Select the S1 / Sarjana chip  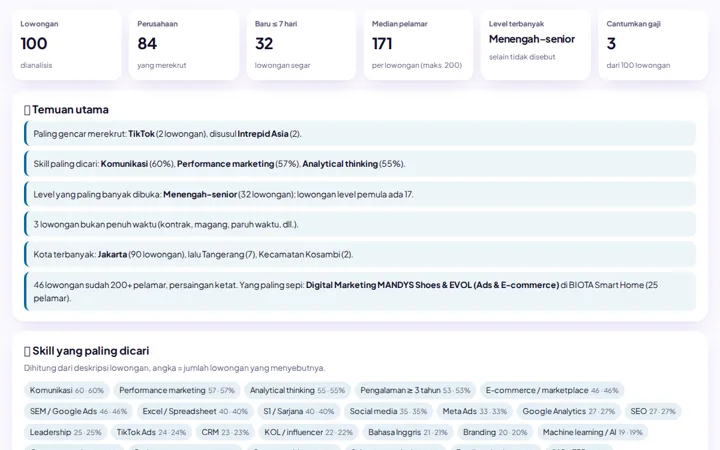[x=298, y=411]
